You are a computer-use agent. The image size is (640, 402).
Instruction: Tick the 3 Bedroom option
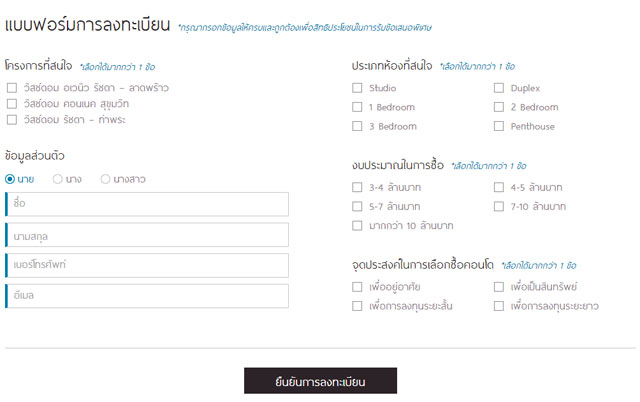[x=357, y=126]
